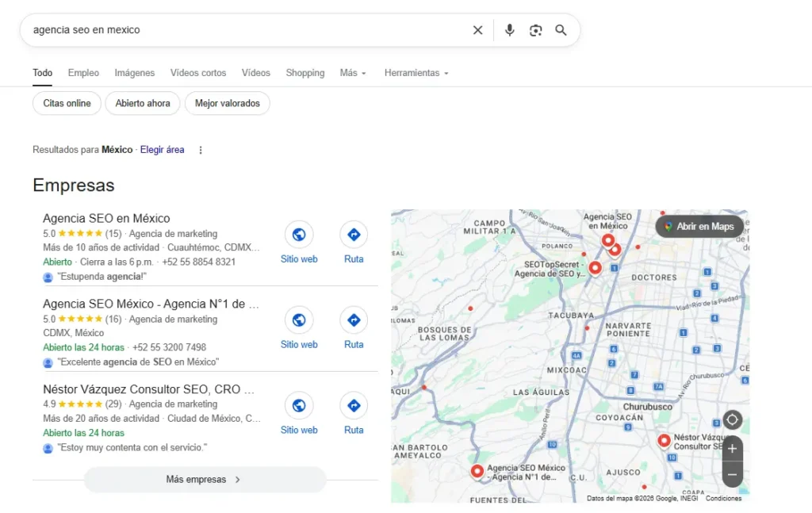The image size is (812, 513).
Task: Select the Todo tab
Action: 43,73
